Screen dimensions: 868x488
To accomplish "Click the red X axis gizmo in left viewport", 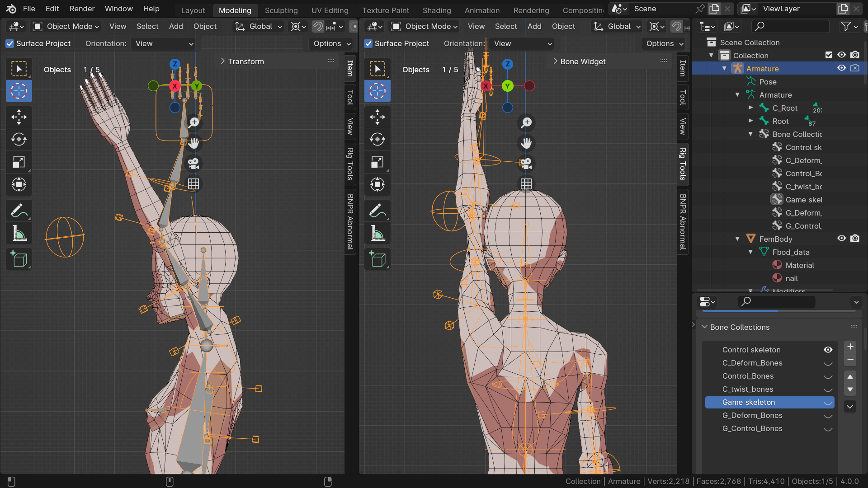I will click(175, 86).
